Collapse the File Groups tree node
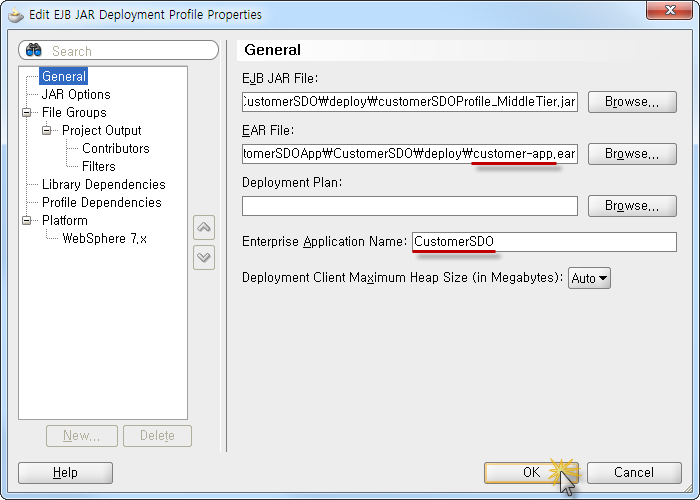700x500 pixels. (x=27, y=112)
